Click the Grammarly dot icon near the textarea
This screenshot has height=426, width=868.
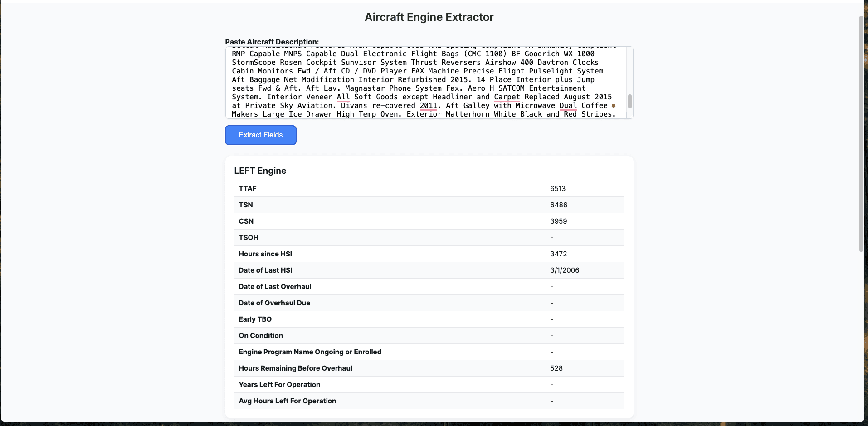[x=613, y=105]
